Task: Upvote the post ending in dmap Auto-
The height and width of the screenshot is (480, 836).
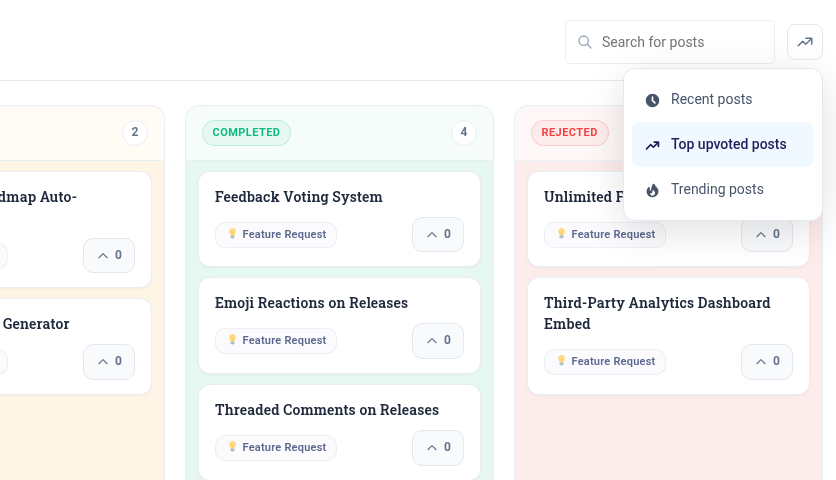Action: pos(109,255)
